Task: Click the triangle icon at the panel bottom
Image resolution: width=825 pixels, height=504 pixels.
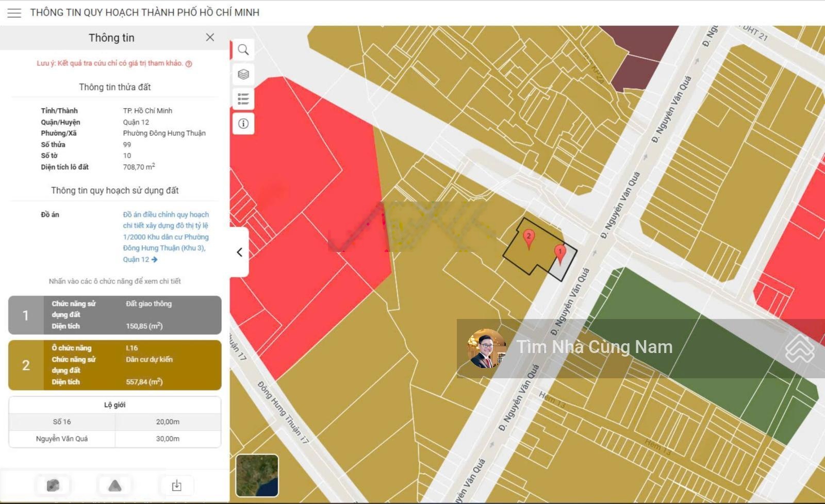Action: tap(115, 485)
